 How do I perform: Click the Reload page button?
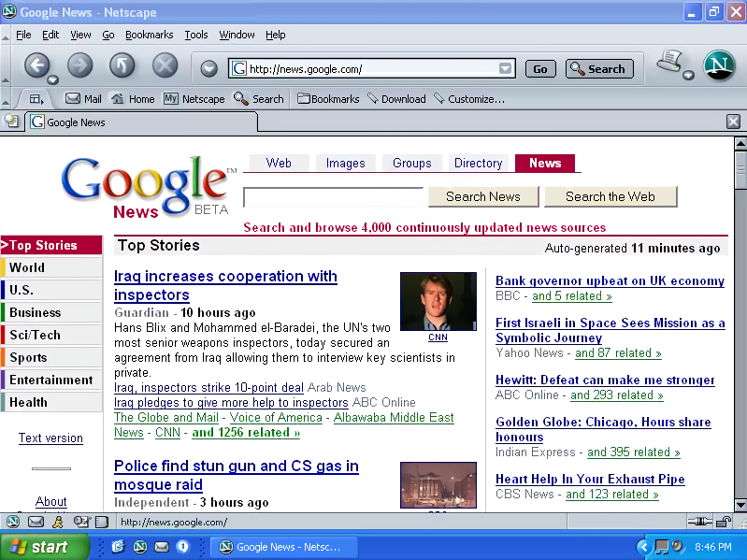pyautogui.click(x=122, y=65)
